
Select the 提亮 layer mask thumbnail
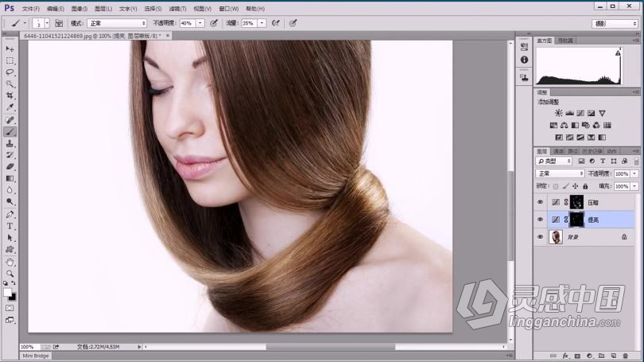pos(576,220)
